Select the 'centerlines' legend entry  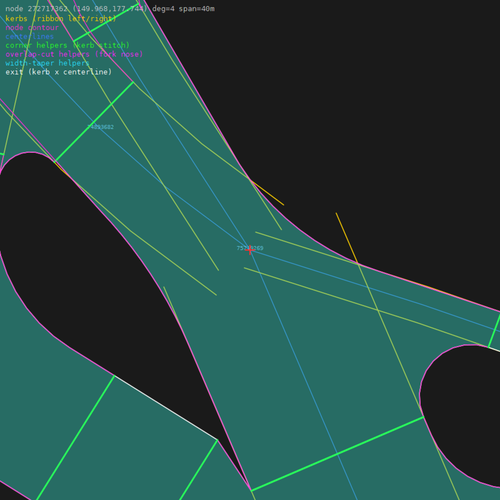click(30, 36)
